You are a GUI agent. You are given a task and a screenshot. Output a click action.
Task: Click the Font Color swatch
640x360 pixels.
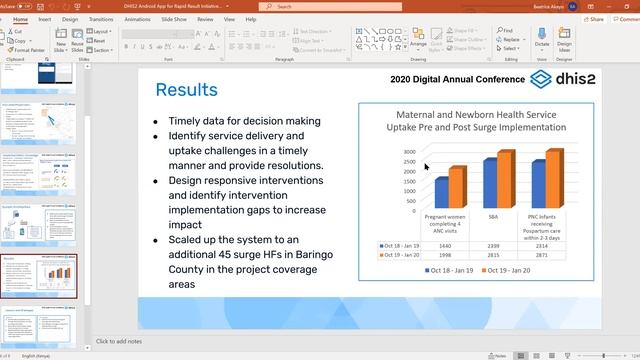[x=211, y=47]
